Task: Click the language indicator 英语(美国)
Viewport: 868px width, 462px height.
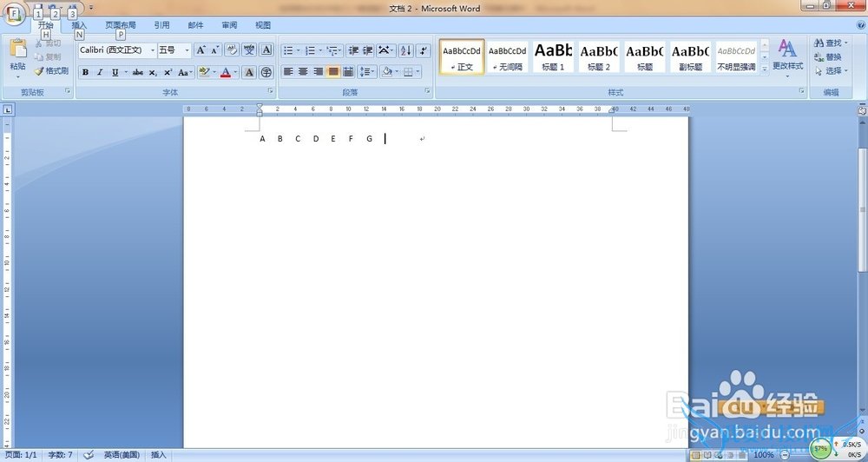Action: point(122,455)
